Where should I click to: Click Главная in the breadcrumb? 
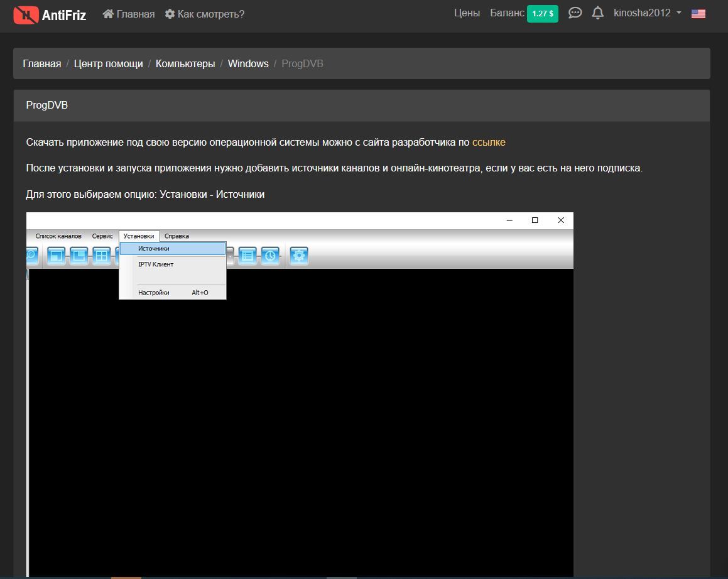[42, 63]
